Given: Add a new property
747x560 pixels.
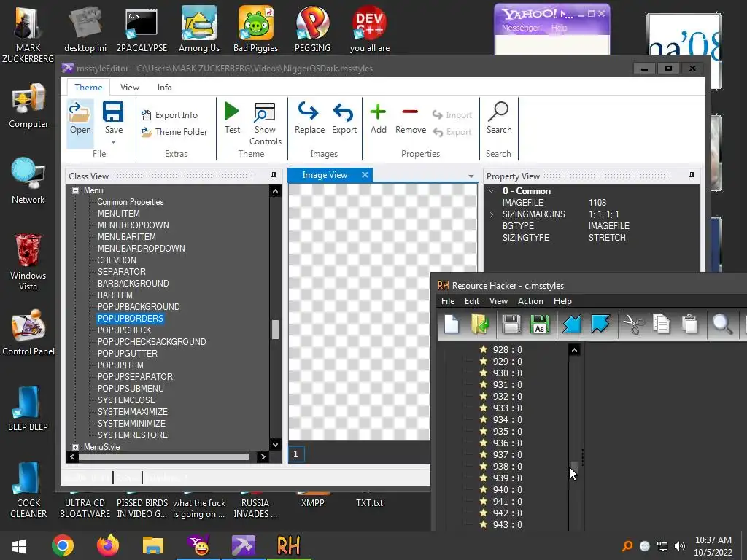Looking at the screenshot, I should tap(379, 118).
